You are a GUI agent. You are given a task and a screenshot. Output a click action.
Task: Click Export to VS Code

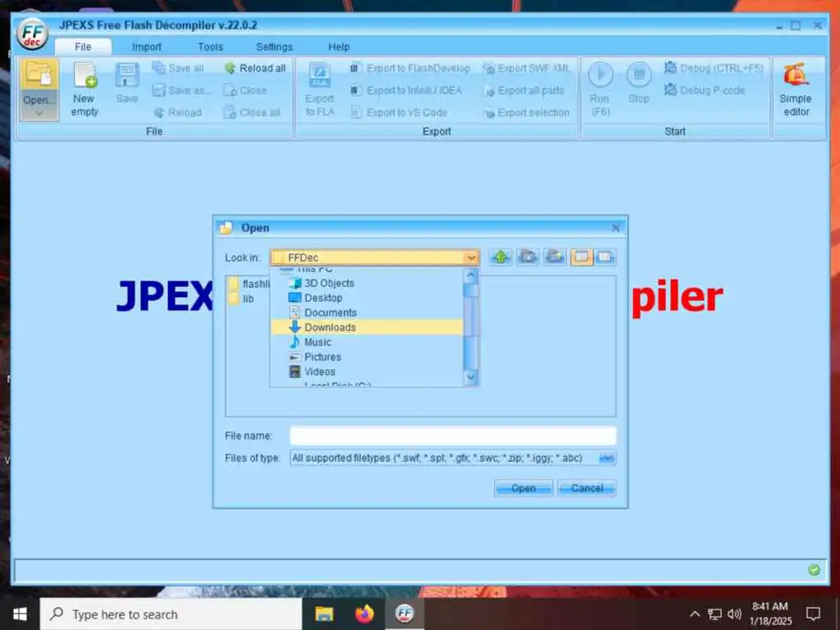[399, 112]
